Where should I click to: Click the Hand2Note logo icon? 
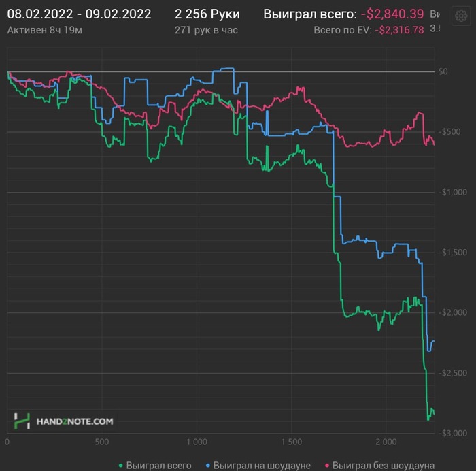pyautogui.click(x=22, y=421)
